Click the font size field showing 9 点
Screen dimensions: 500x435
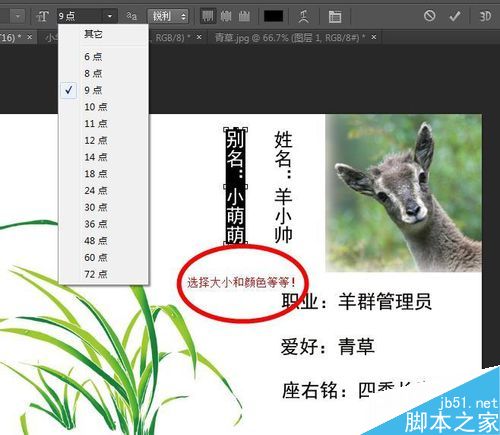[81, 16]
